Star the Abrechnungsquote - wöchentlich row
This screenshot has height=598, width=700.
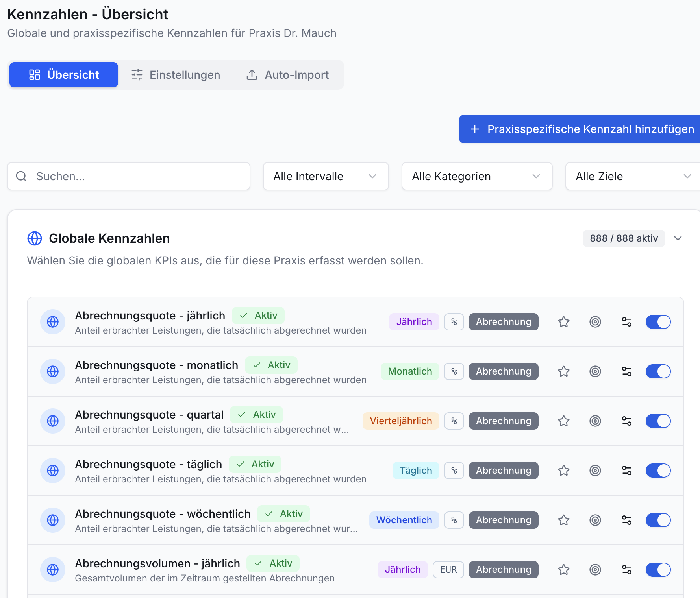coord(564,520)
